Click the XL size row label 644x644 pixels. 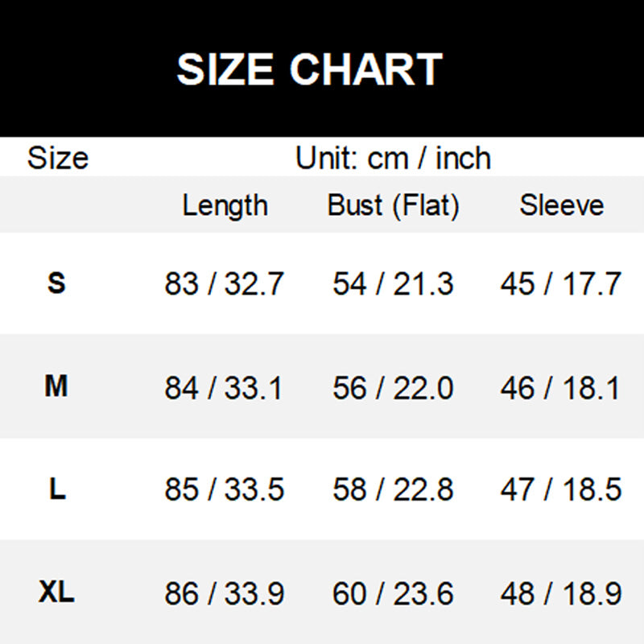pos(56,594)
